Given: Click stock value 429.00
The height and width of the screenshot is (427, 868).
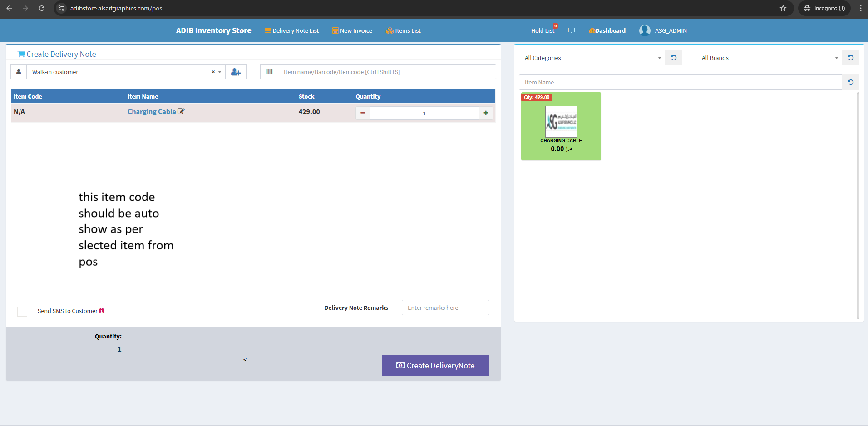Looking at the screenshot, I should (309, 112).
